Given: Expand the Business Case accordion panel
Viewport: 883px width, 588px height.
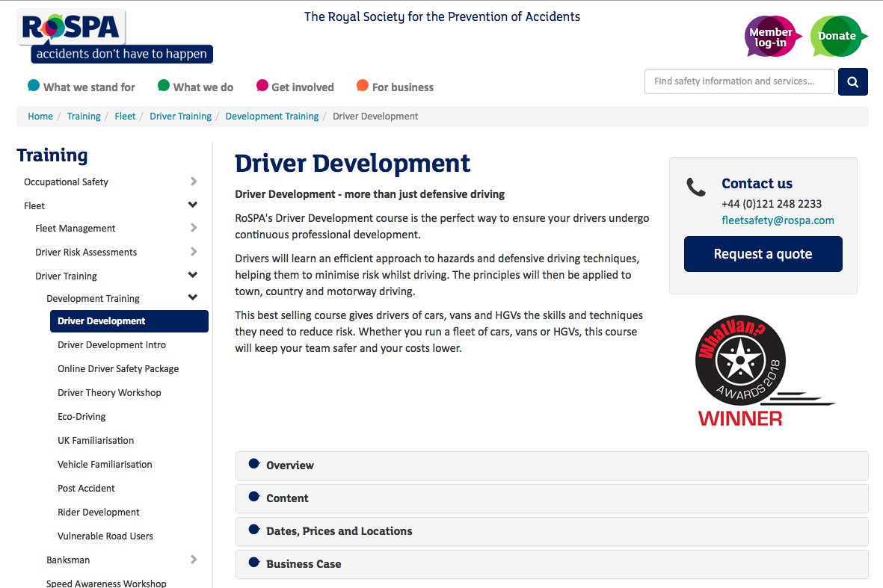Looking at the screenshot, I should [552, 564].
